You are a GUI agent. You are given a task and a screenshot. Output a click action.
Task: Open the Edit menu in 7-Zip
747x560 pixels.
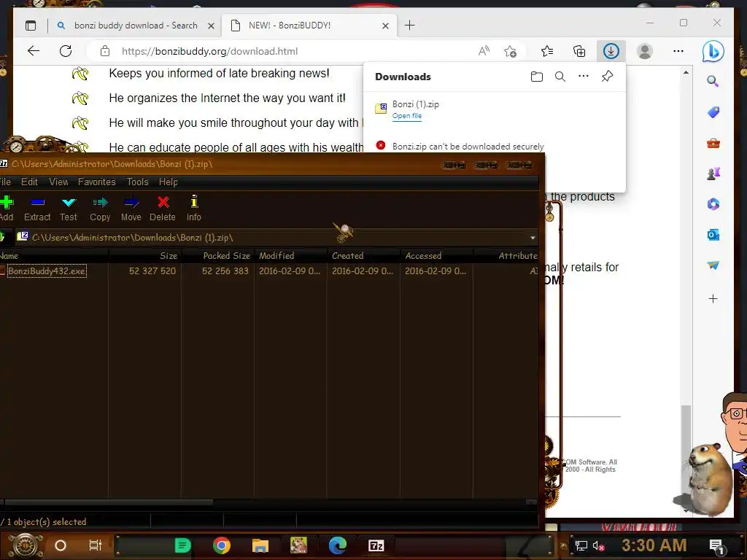(x=29, y=182)
